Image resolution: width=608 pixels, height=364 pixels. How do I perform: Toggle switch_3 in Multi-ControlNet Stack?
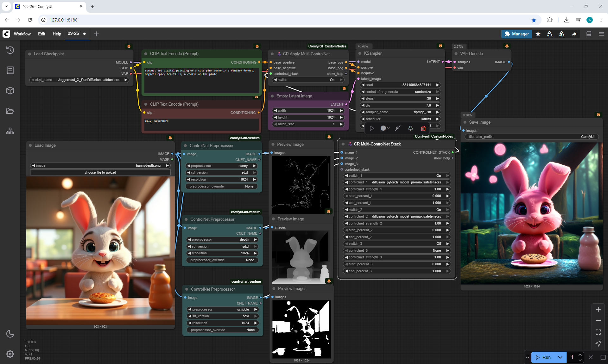pyautogui.click(x=397, y=244)
